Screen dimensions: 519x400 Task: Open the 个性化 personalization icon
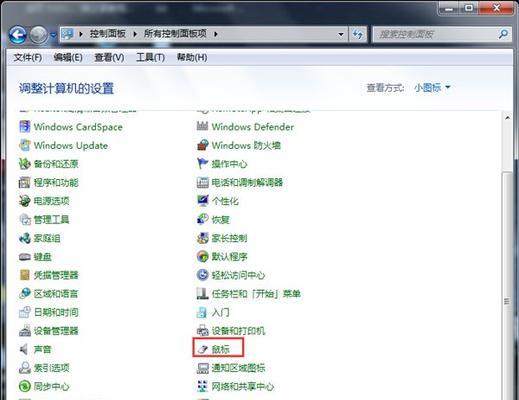(202, 201)
